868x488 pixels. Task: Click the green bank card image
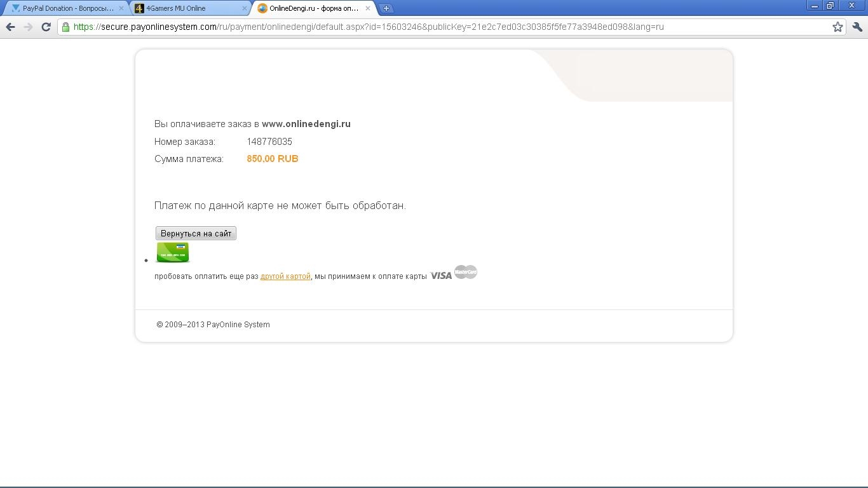tap(173, 252)
